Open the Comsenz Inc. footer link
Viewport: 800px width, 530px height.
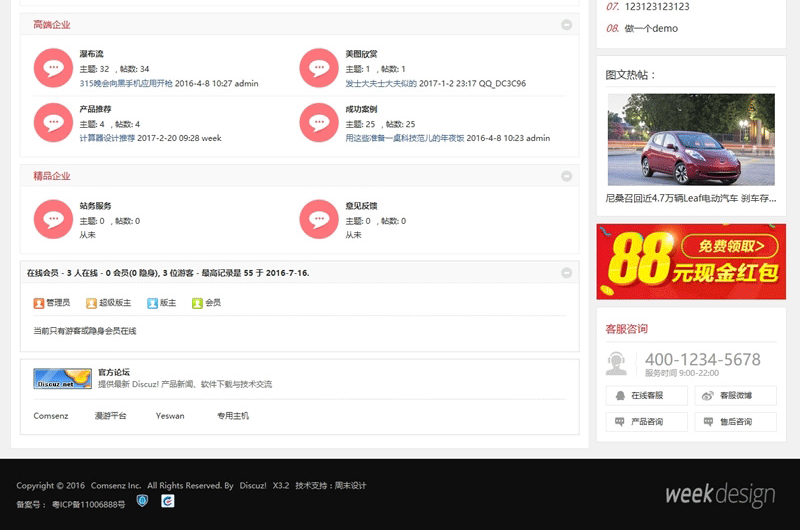point(116,486)
